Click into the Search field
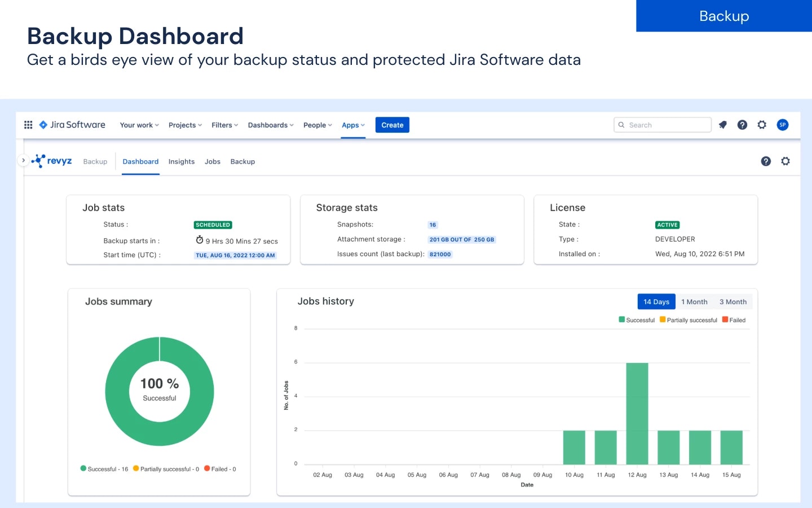Viewport: 812px width, 508px height. click(663, 125)
